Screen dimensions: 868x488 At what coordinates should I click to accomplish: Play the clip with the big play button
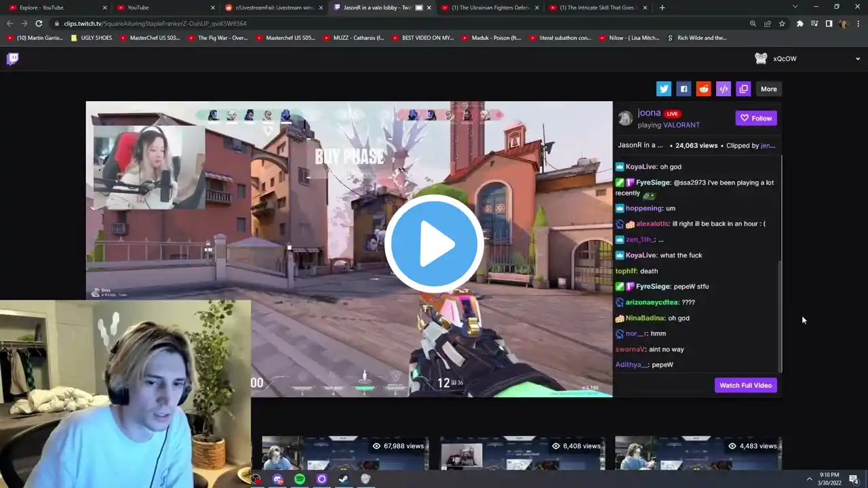[434, 244]
